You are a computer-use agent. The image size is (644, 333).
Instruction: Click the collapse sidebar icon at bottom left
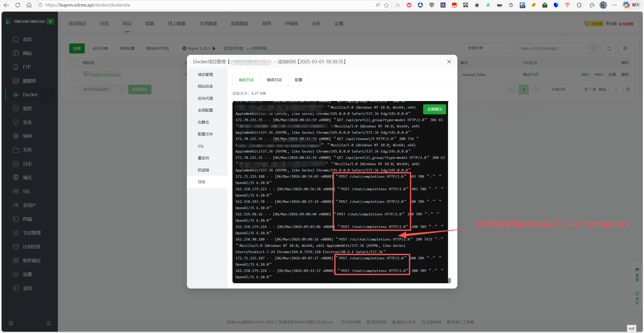pos(11,323)
